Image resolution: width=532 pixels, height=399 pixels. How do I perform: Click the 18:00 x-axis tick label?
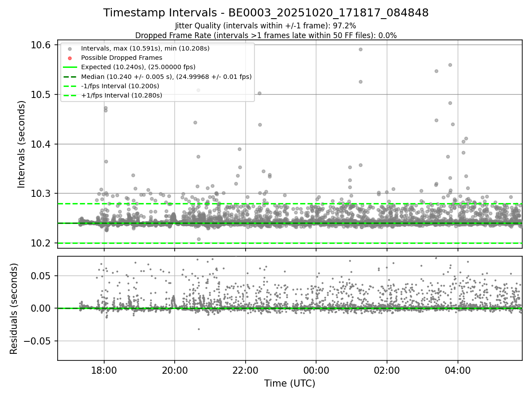(104, 369)
